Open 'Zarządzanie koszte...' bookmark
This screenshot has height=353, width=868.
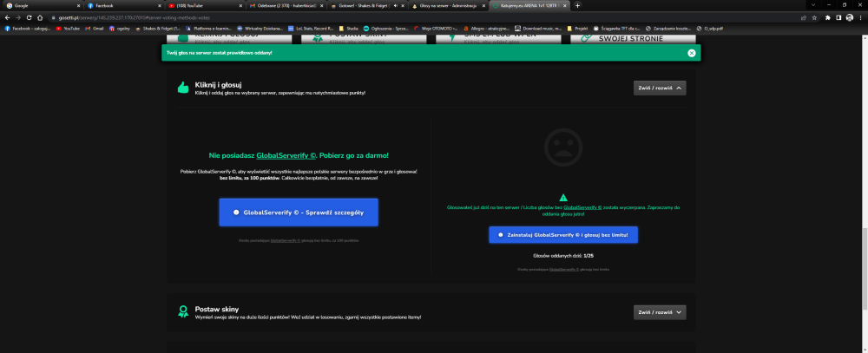click(x=668, y=29)
